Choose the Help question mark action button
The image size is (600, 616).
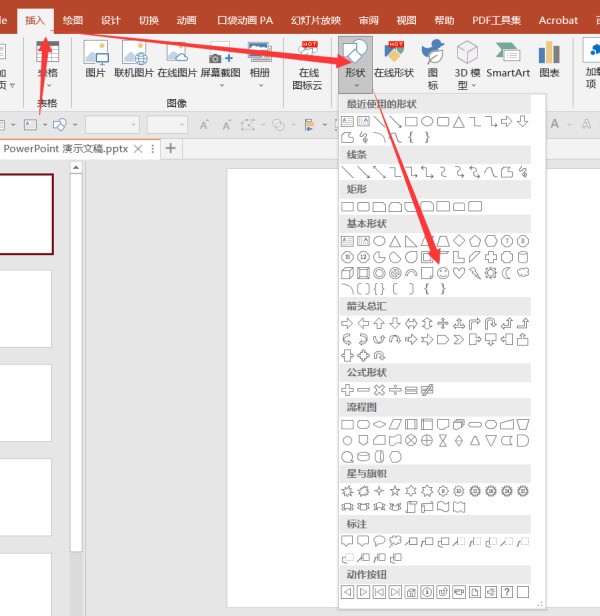tap(507, 592)
